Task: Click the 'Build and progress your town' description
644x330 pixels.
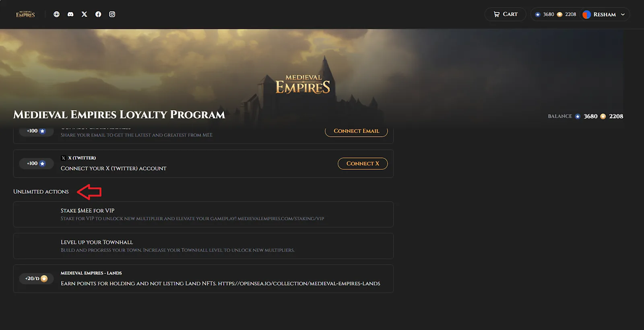Action: pyautogui.click(x=178, y=250)
